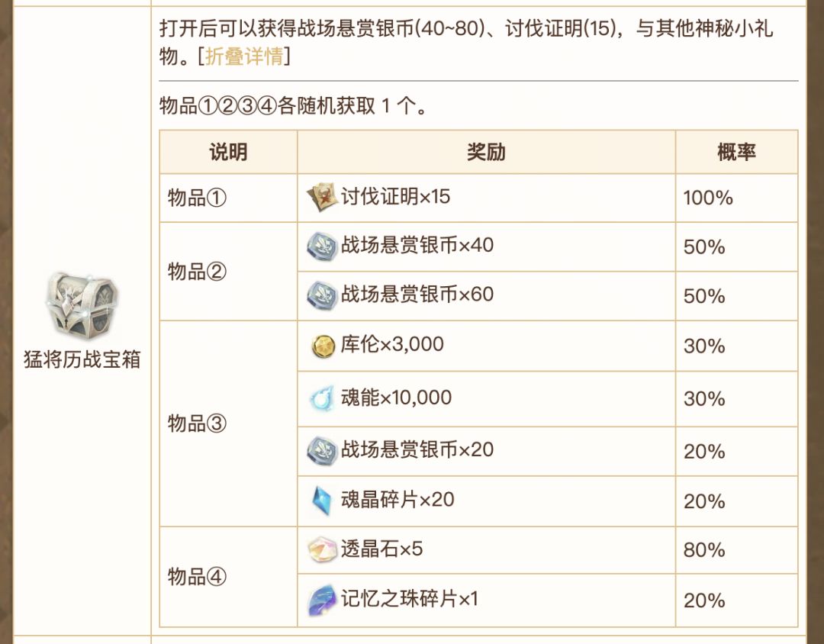Click the 魂晶碎片 blue crystal icon
Screen dimensions: 824x644
pos(322,501)
